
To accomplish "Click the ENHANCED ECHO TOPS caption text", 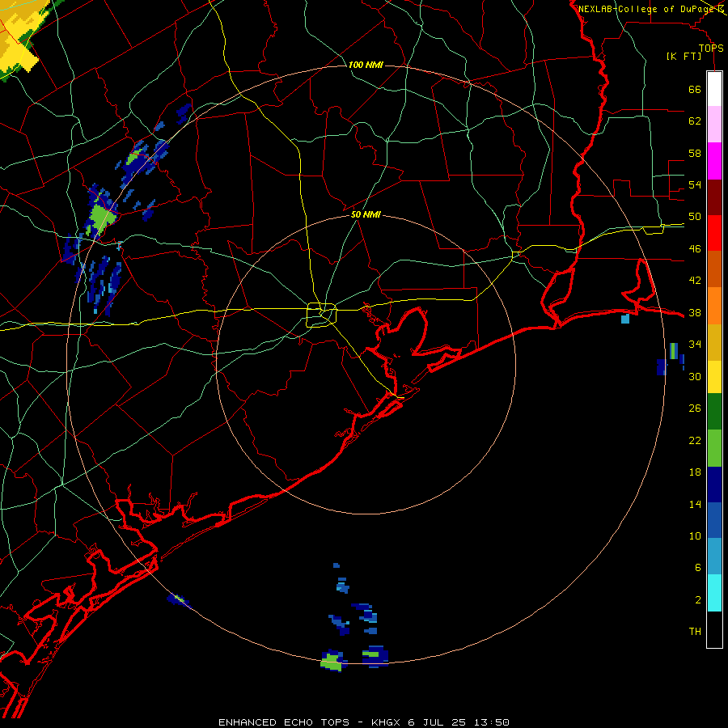I will pyautogui.click(x=284, y=722).
